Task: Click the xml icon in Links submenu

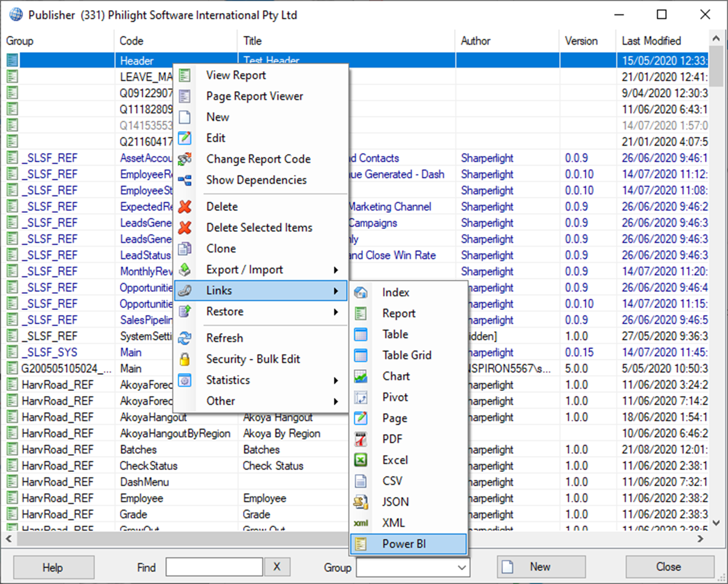Action: click(x=361, y=523)
